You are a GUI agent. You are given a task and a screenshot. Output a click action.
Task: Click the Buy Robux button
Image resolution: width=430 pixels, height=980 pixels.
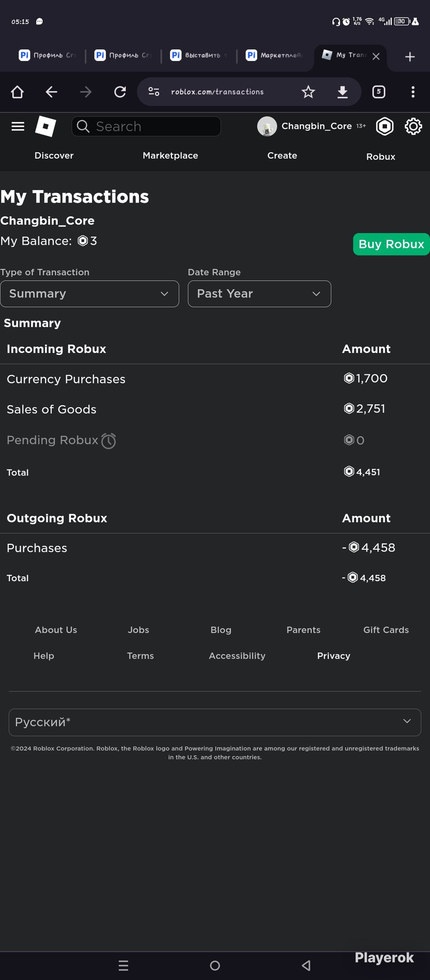[391, 244]
